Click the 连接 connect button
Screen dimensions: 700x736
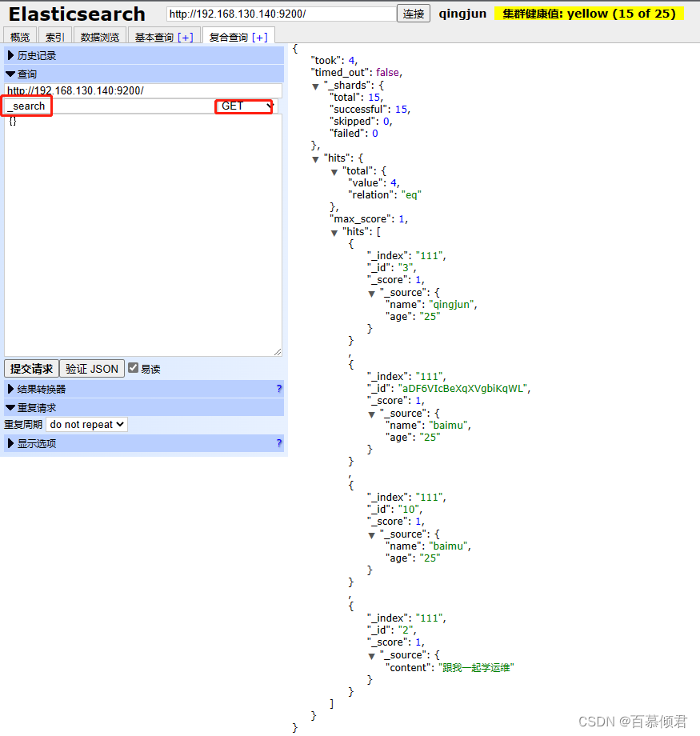point(413,14)
